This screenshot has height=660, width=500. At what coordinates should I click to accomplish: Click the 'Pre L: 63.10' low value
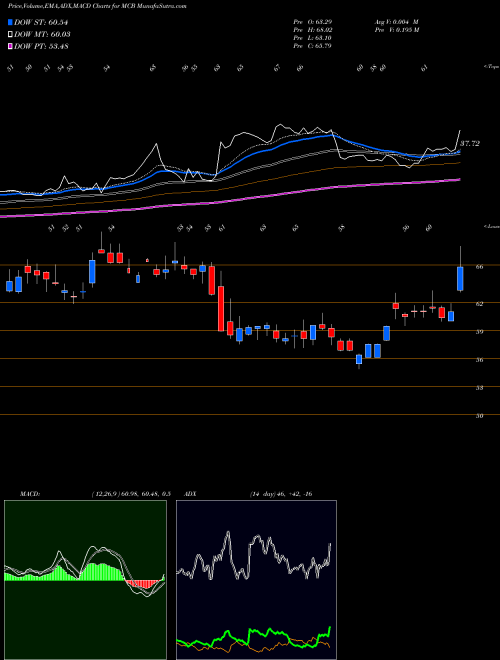(x=312, y=38)
